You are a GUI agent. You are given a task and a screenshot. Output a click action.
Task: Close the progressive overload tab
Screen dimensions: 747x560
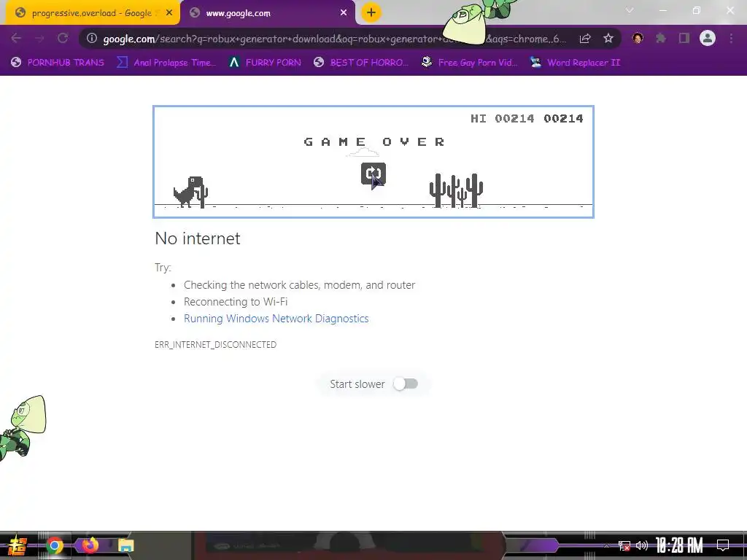tap(169, 13)
